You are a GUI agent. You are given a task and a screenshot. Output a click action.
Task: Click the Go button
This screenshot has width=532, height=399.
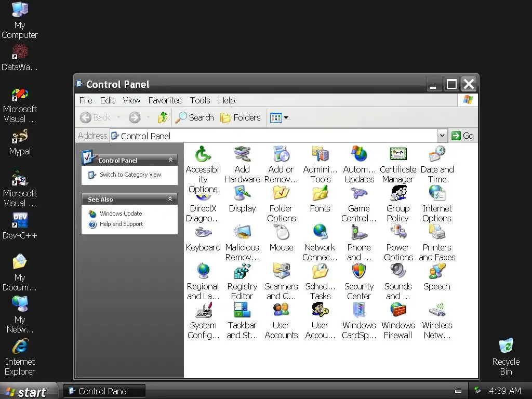462,136
